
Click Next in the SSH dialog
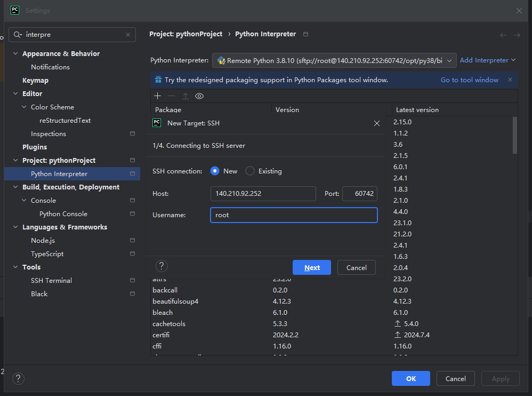coord(311,267)
